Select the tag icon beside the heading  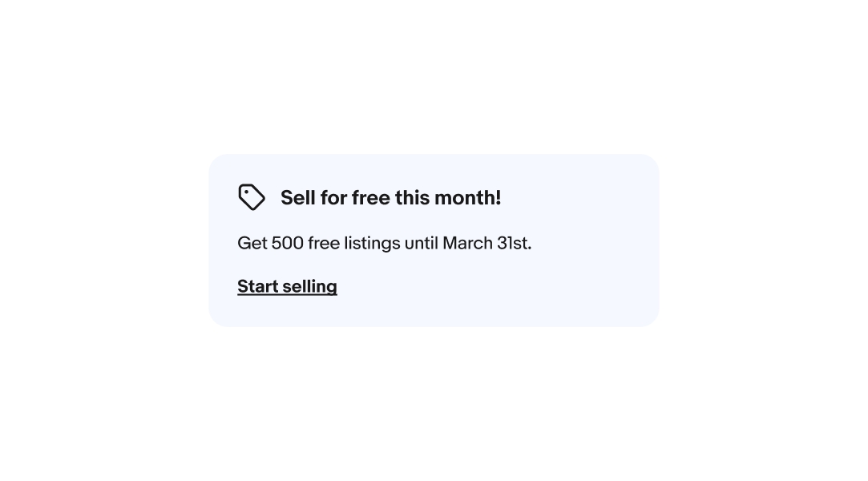click(x=252, y=197)
